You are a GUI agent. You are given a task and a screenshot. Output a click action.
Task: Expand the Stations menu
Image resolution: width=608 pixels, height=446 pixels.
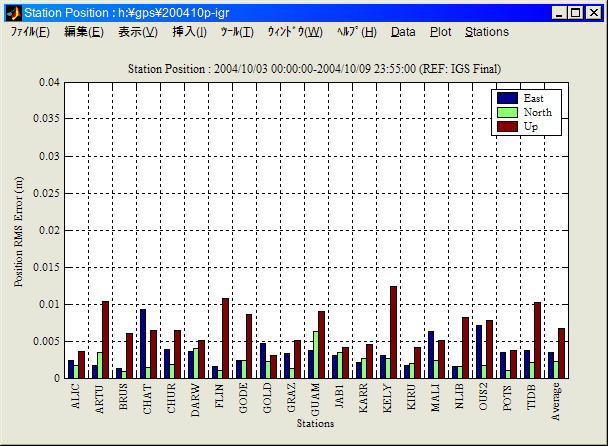click(x=486, y=32)
